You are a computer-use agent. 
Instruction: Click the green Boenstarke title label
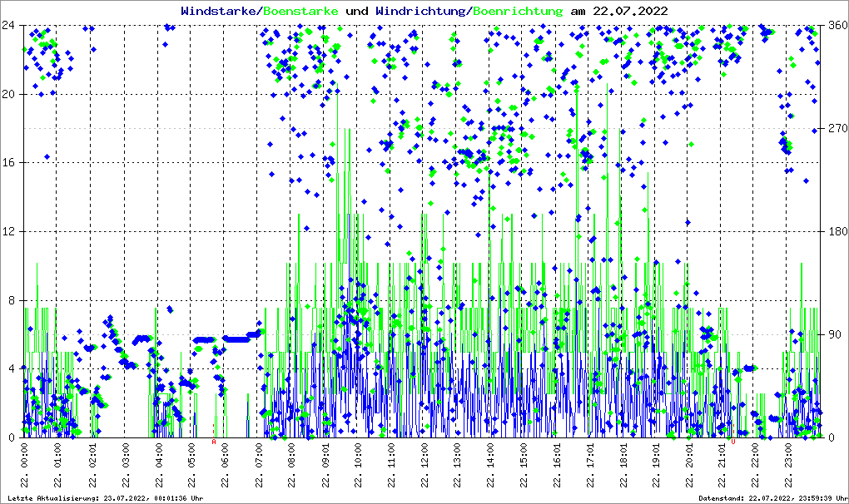click(300, 11)
